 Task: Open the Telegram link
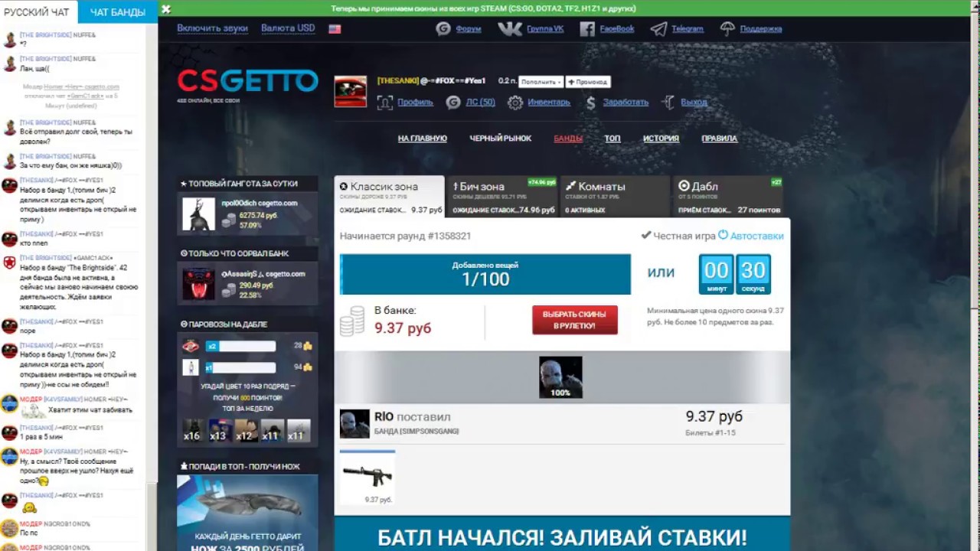coord(688,29)
